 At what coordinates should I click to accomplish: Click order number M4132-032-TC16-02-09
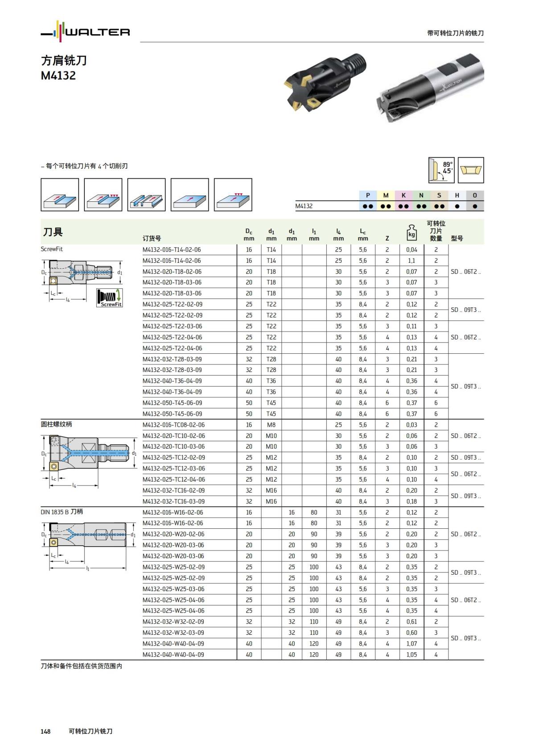click(173, 490)
